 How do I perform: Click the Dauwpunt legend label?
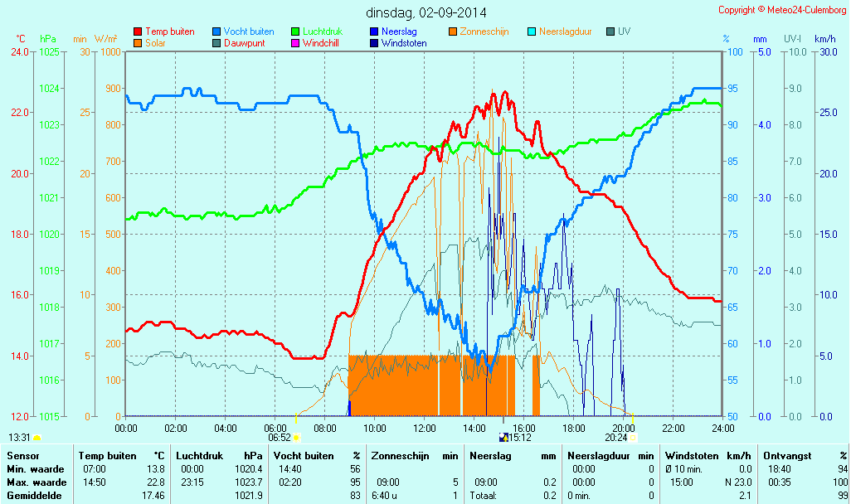(x=245, y=43)
